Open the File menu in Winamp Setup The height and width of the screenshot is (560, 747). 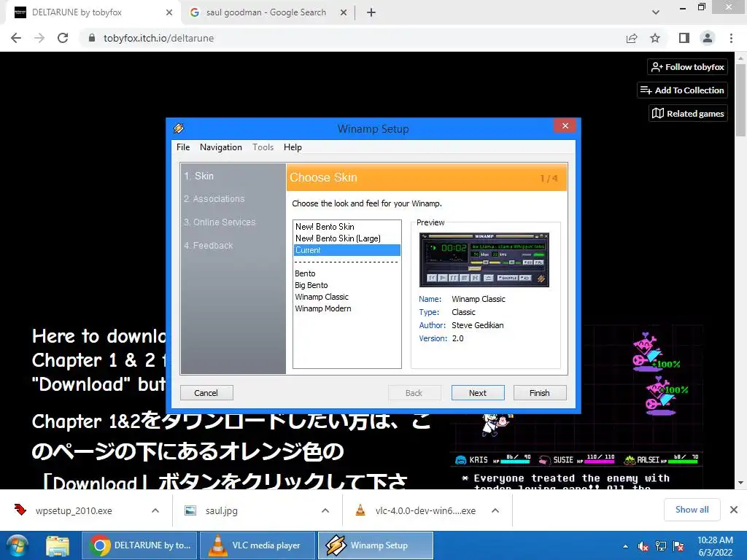[183, 147]
